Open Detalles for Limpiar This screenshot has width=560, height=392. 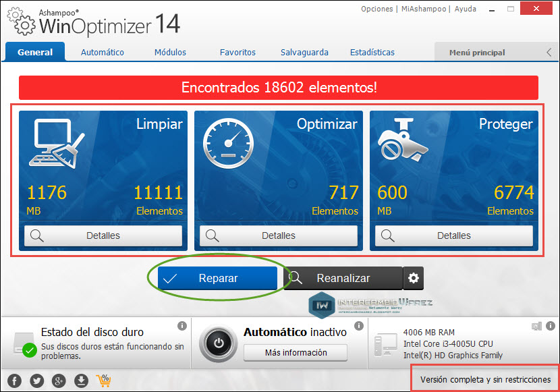(x=103, y=235)
